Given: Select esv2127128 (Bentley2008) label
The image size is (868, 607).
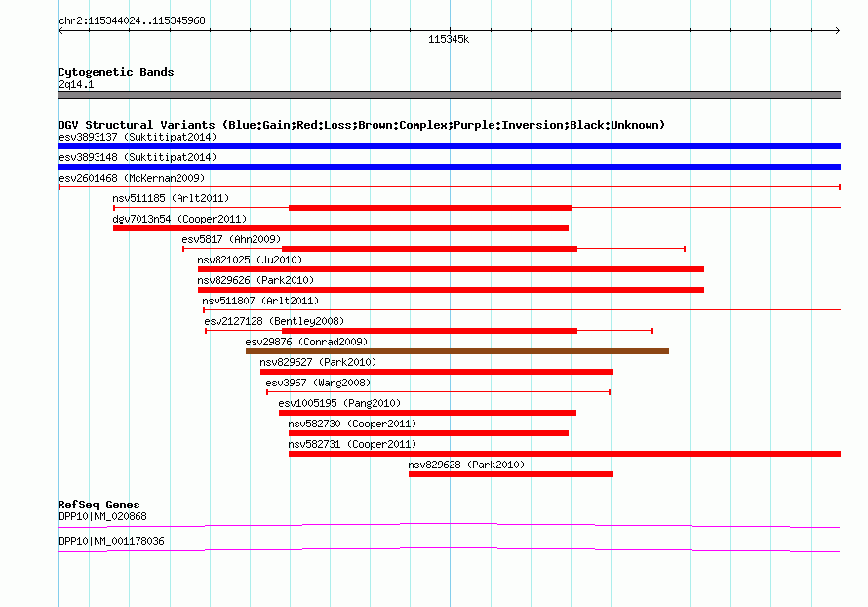Looking at the screenshot, I should pyautogui.click(x=274, y=321).
